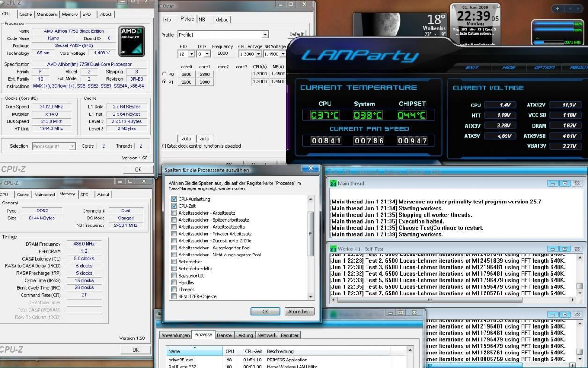Click the Abbrechen button

tap(299, 311)
